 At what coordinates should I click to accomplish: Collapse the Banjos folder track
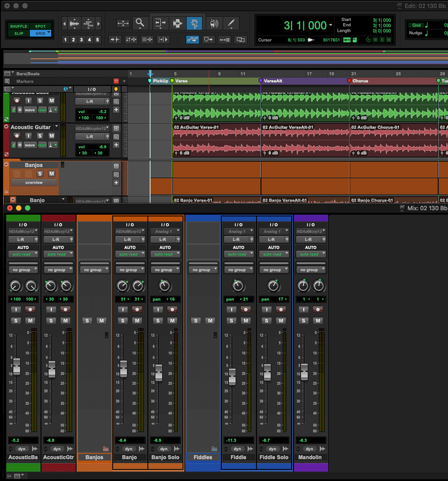pos(6,165)
